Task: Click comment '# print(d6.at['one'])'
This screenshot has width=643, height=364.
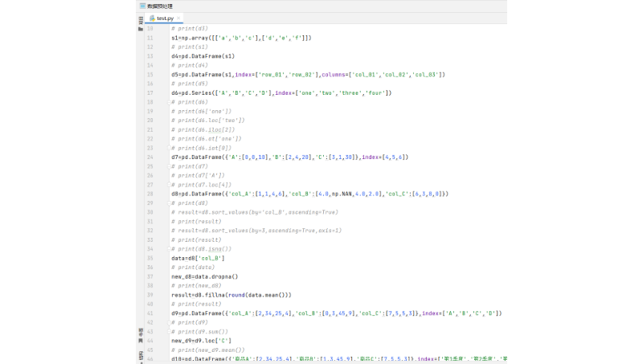Action: pos(207,139)
